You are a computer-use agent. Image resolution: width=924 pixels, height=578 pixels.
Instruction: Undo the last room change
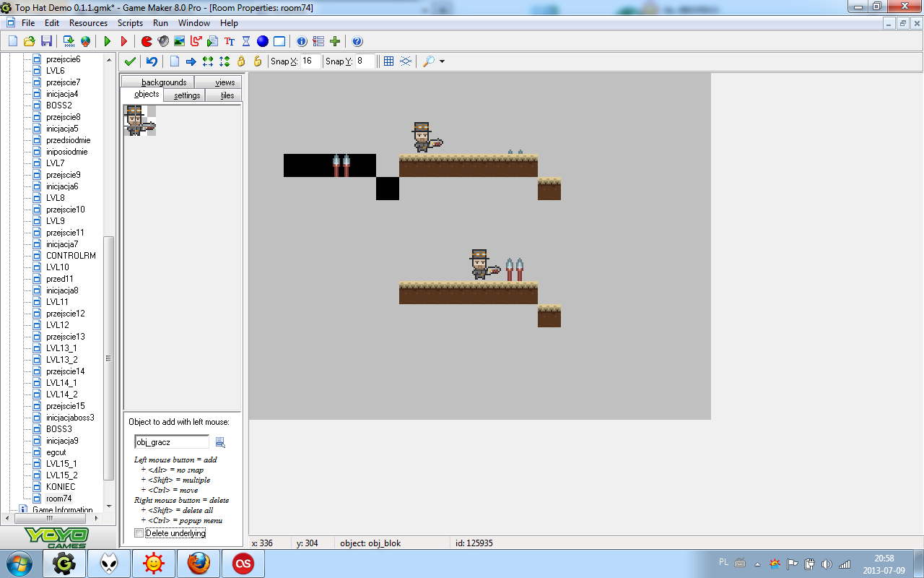(152, 61)
